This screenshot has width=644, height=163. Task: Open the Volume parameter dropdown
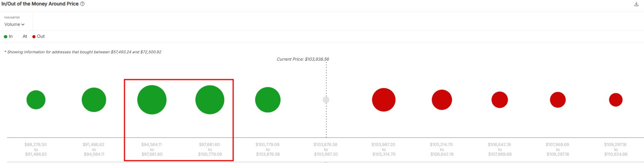[15, 24]
